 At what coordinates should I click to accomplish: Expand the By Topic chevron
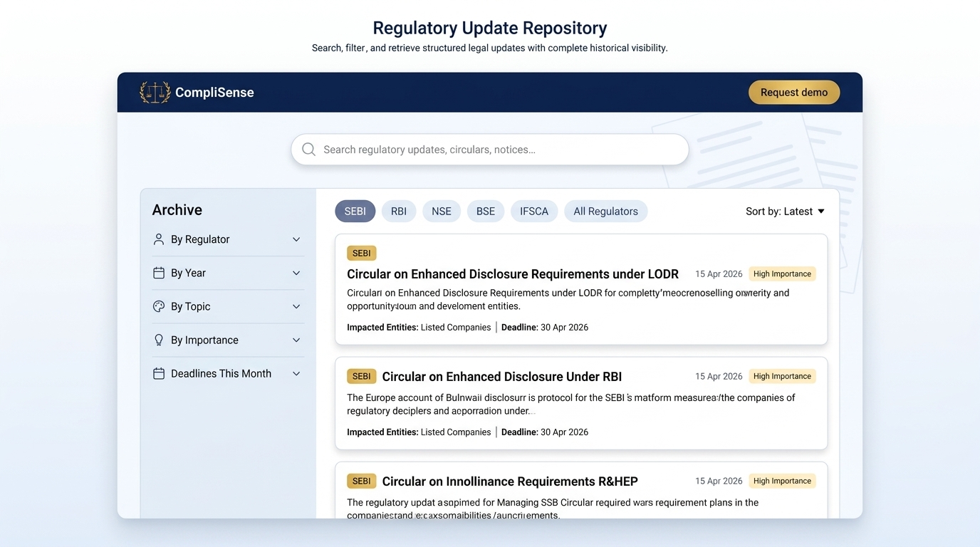(296, 306)
